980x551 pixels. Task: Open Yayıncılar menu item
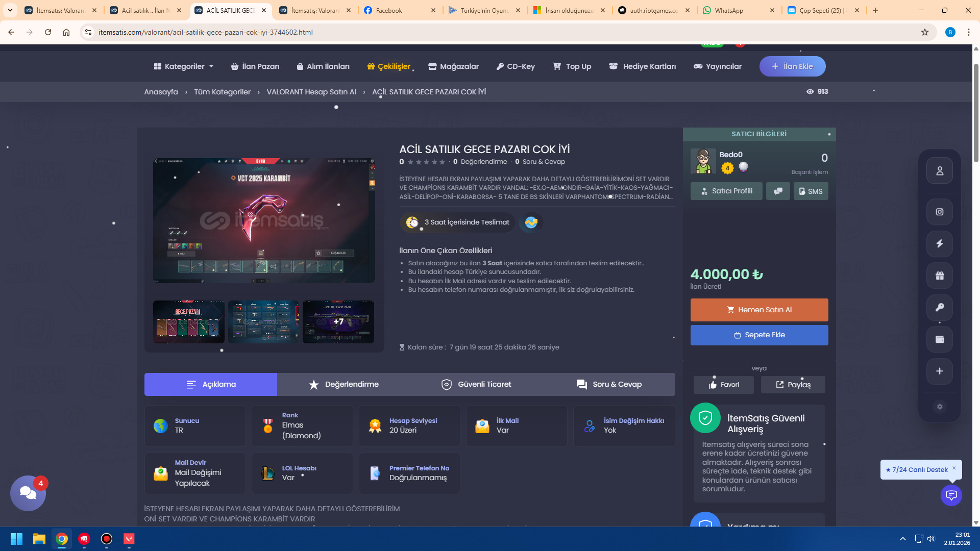718,66
